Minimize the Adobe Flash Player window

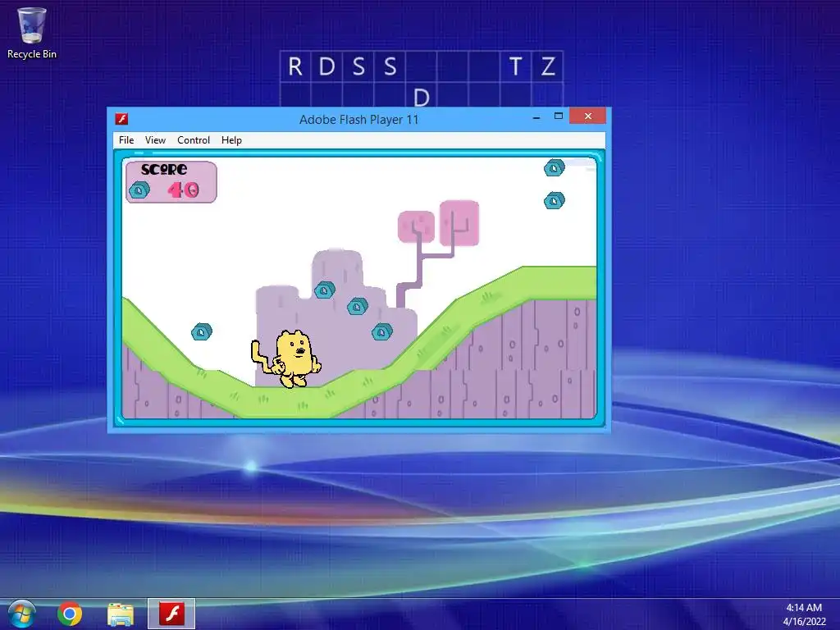[x=536, y=116]
